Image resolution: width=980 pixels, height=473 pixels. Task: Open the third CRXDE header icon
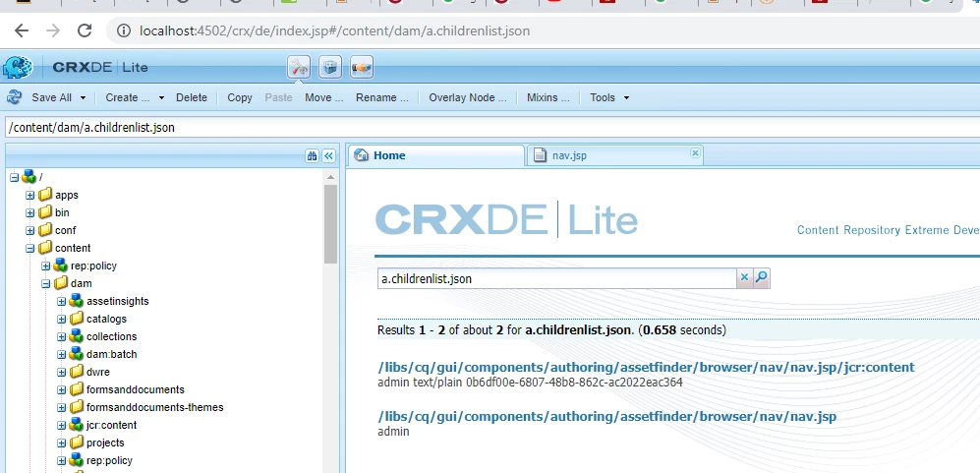(362, 67)
